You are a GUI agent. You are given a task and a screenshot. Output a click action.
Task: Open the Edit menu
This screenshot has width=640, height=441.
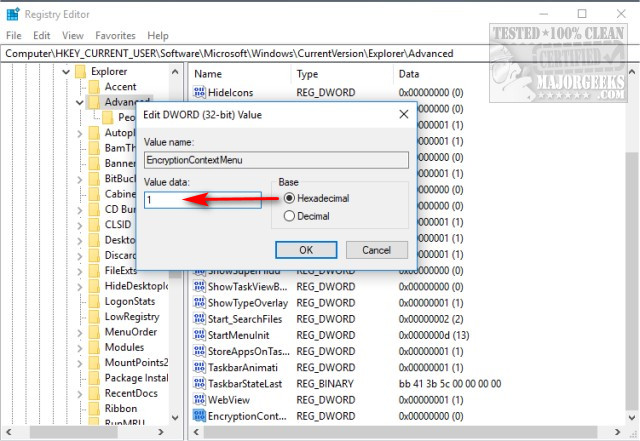(x=42, y=36)
